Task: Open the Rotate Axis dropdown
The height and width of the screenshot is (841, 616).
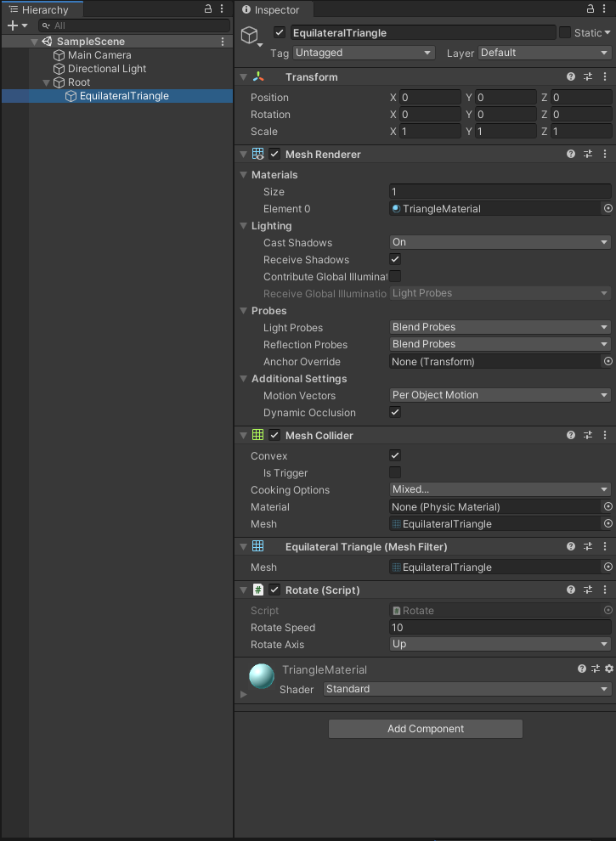Action: click(500, 645)
